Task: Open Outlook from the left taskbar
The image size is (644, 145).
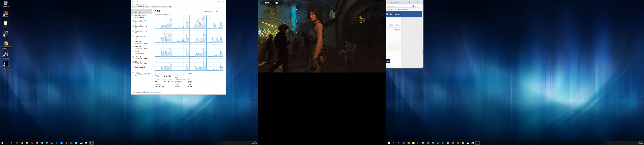Action: (42, 143)
